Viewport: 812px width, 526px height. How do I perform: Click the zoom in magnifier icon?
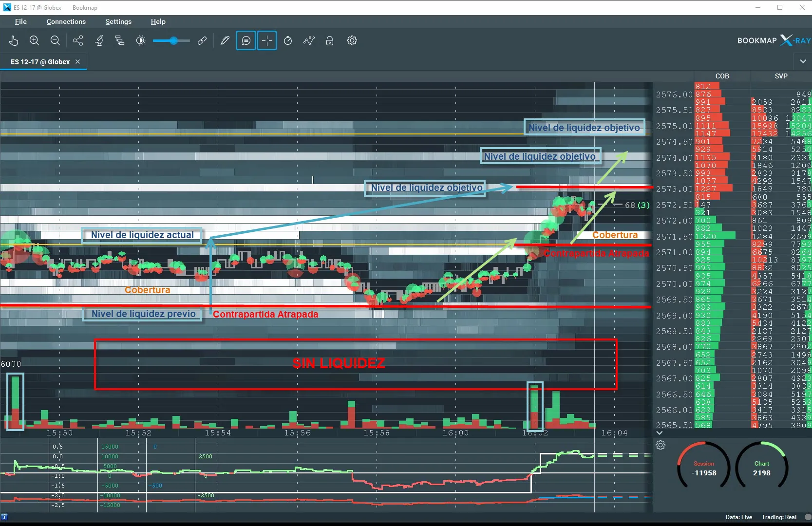(34, 41)
